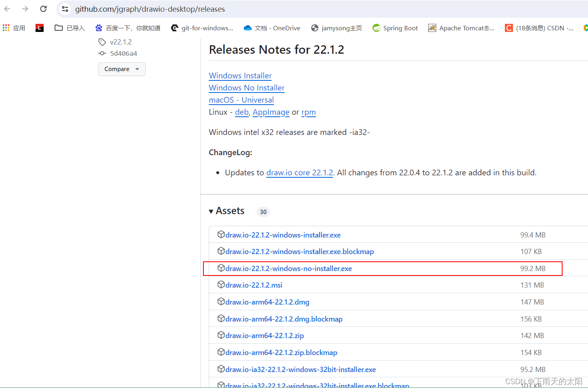Click the v22.1.2 tag link

[121, 42]
